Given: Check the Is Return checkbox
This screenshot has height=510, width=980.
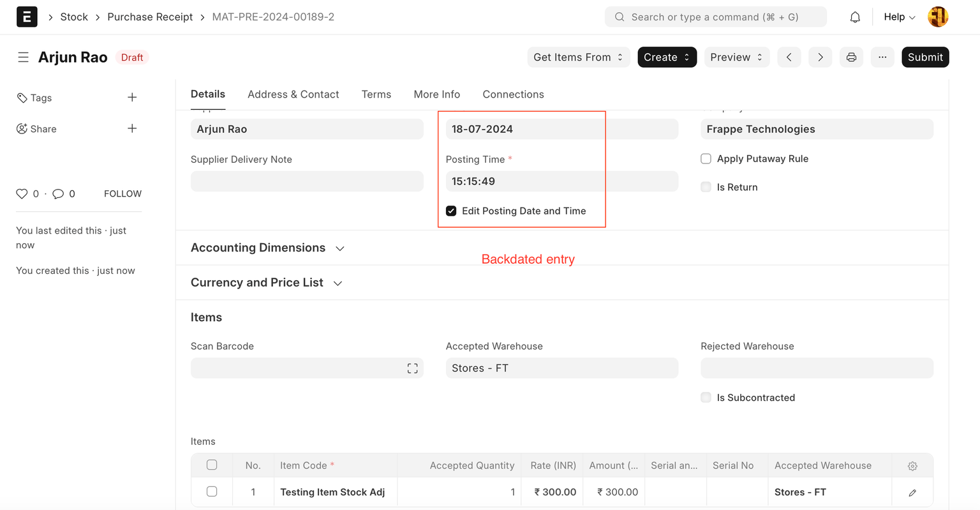Looking at the screenshot, I should point(706,186).
